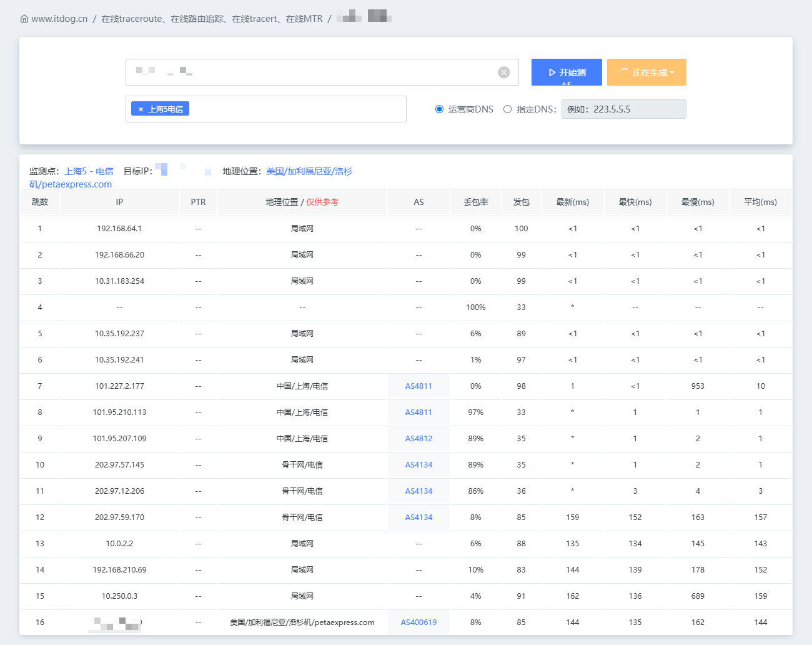Viewport: 812px width, 645px height.
Task: Select the IP cell 192.168.66.20
Action: [x=119, y=255]
